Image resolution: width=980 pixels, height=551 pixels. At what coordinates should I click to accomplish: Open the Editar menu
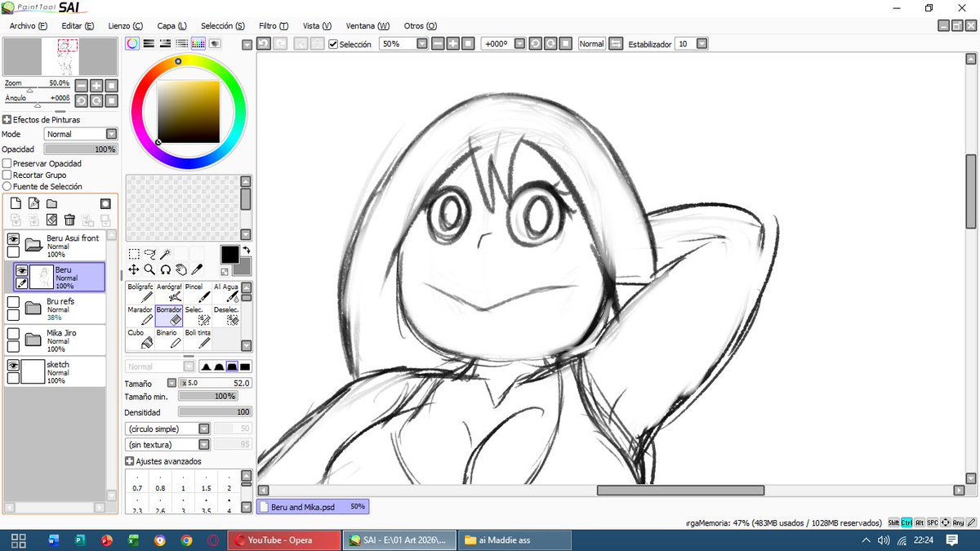click(x=78, y=25)
